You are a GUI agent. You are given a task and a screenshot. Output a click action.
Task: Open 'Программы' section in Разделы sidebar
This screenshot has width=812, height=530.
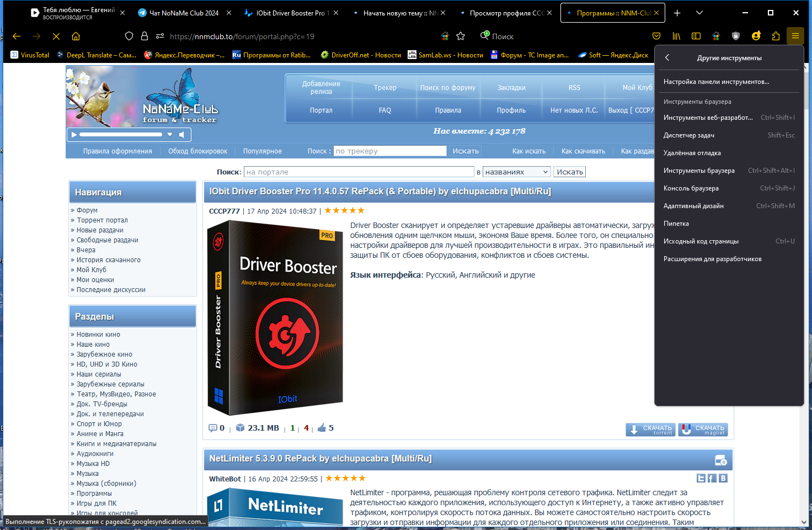94,494
